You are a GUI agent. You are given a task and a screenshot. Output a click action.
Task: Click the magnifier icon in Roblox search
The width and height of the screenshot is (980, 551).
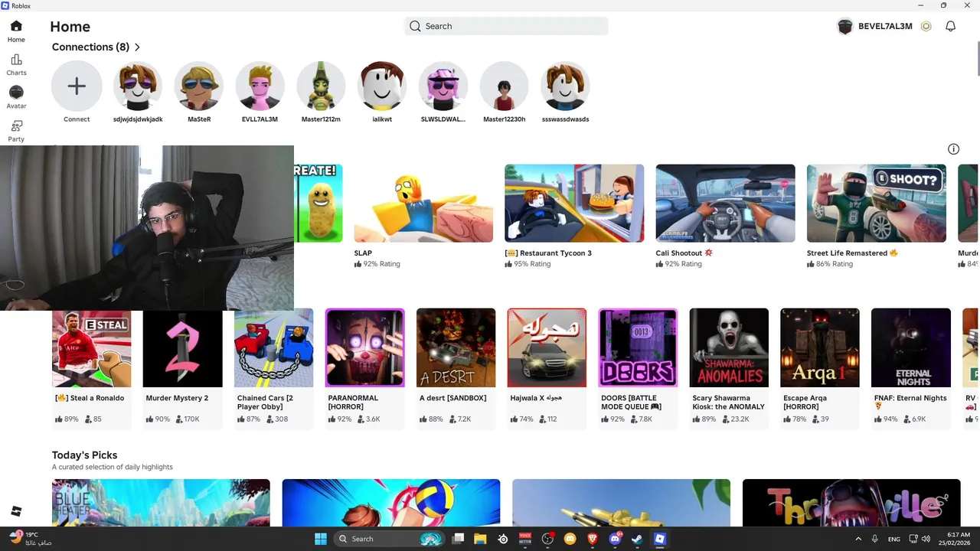(415, 26)
